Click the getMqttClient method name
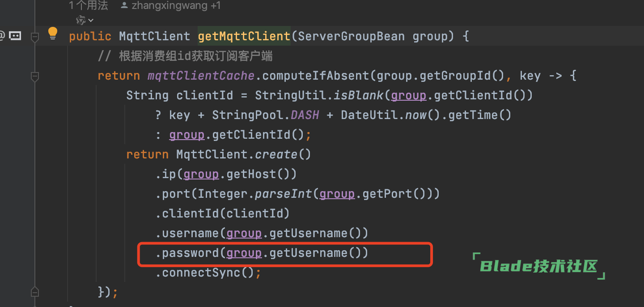Viewport: 644px width, 307px height. pos(244,36)
